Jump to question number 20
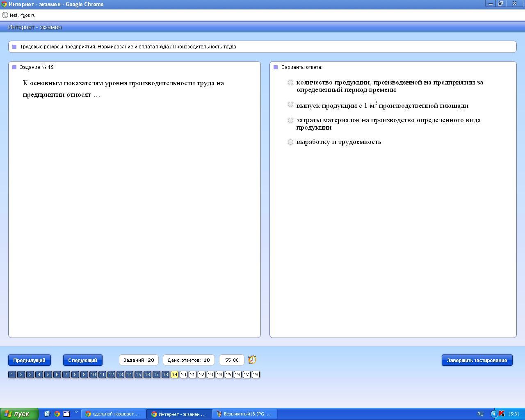 click(183, 374)
